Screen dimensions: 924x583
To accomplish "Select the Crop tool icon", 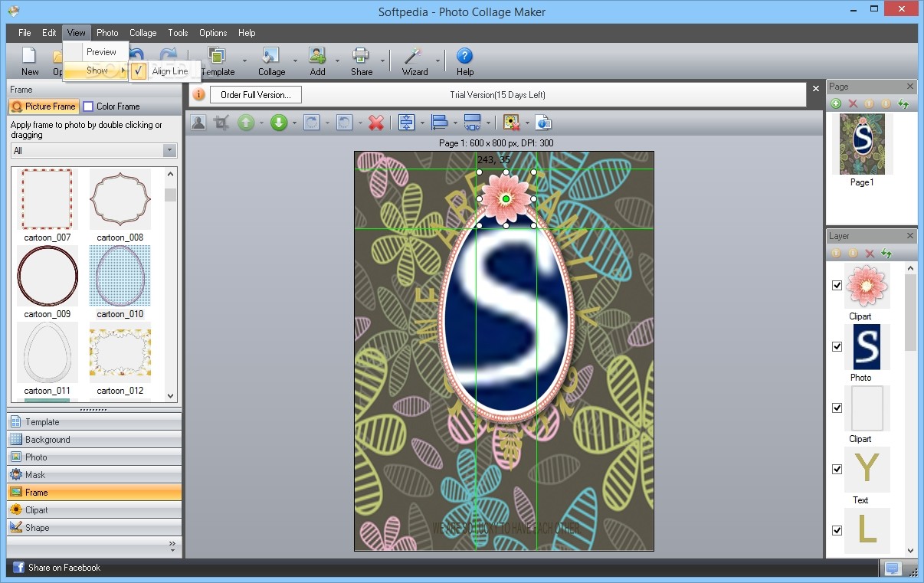I will point(221,123).
